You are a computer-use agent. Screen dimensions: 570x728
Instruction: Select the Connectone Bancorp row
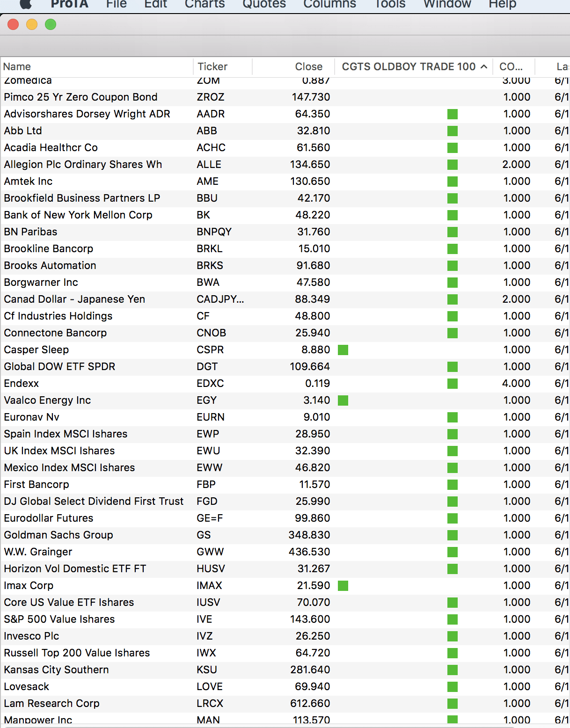coord(285,333)
